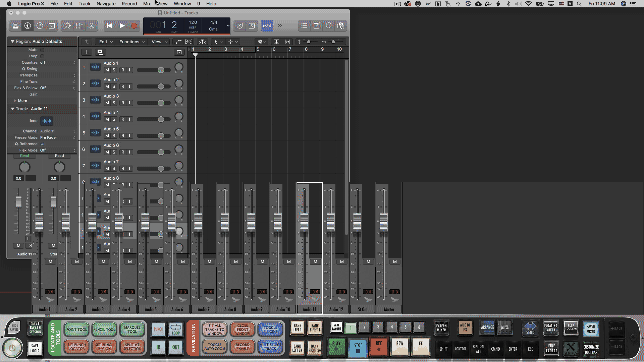Click the Catch playhead icon
Screen dimensions: 644x362
(202, 42)
